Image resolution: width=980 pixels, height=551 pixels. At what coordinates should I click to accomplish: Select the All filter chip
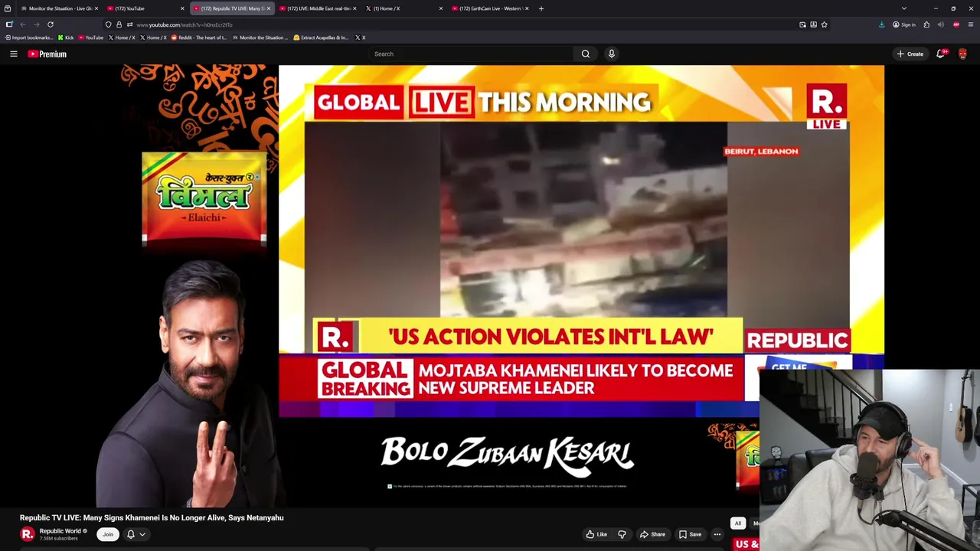tap(737, 523)
